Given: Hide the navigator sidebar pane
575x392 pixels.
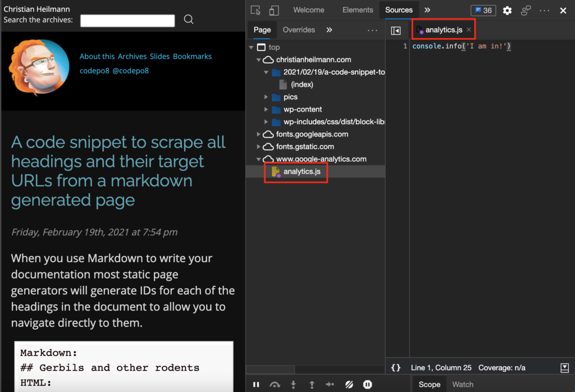Looking at the screenshot, I should click(x=396, y=30).
